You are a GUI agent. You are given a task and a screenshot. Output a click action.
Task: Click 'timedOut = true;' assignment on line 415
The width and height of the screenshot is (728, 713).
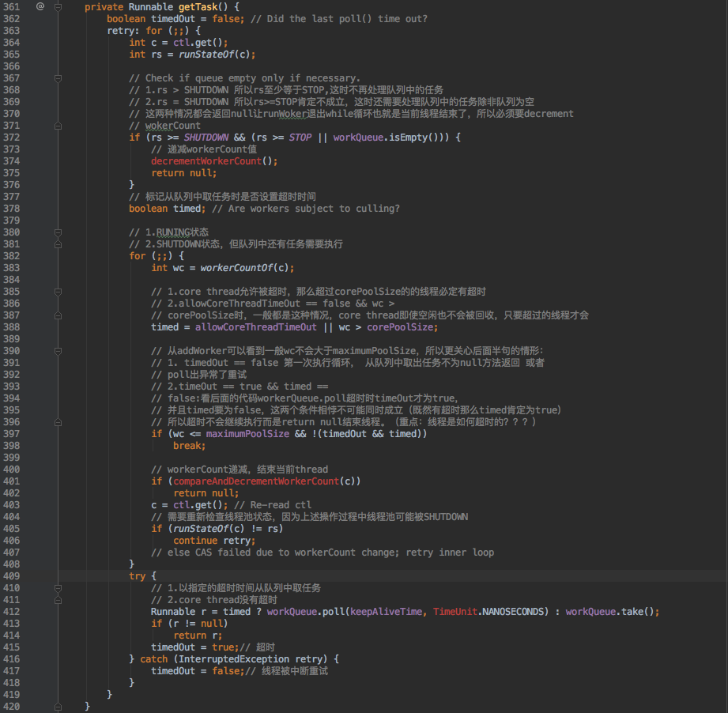coord(195,647)
